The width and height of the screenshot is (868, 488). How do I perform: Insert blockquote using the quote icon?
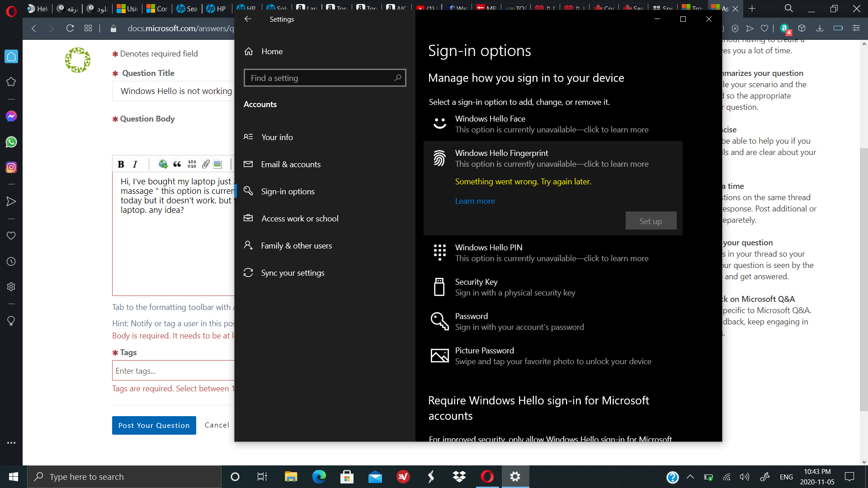(177, 164)
